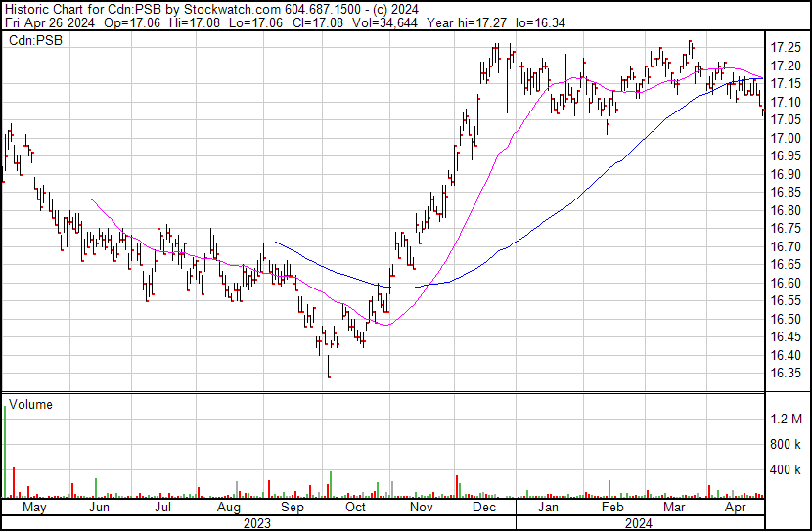Screen dimensions: 812x531
Task: Click the 16.90 price axis label
Action: tap(786, 174)
